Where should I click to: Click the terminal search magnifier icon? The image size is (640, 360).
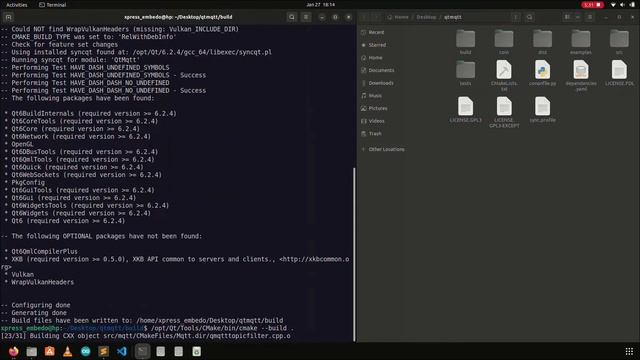point(291,17)
